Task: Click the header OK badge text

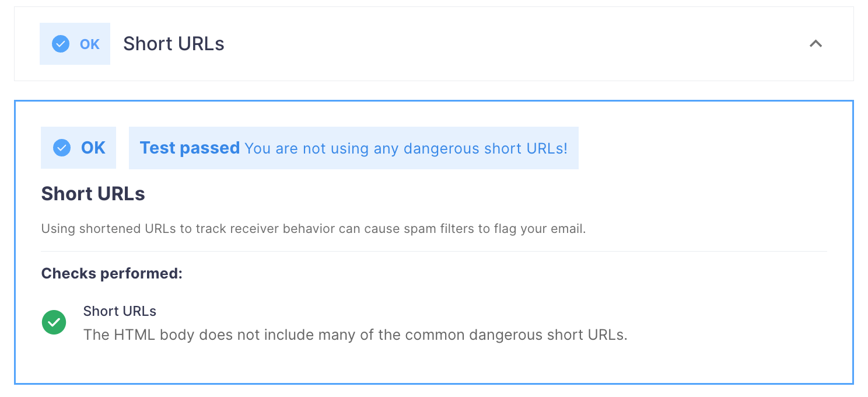Action: point(90,44)
